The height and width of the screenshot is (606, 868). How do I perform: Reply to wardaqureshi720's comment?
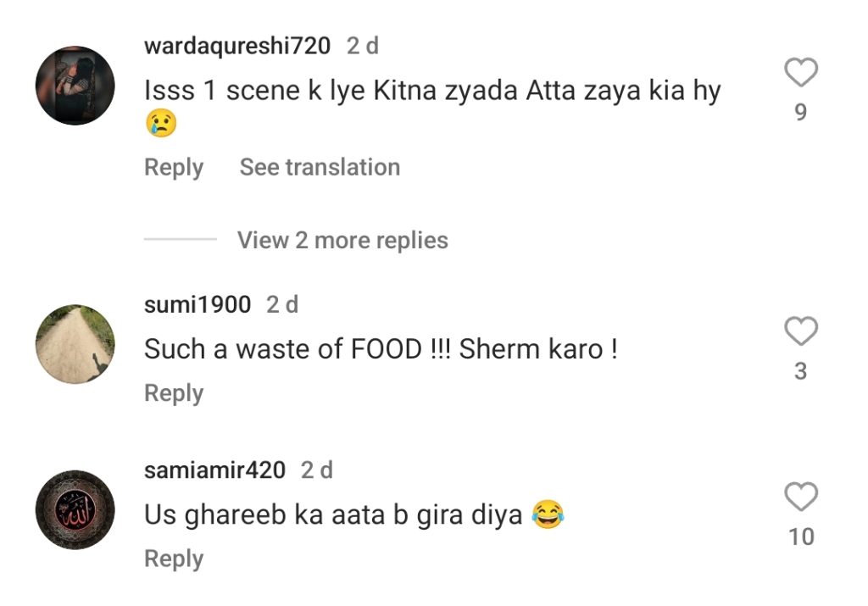[x=174, y=168]
